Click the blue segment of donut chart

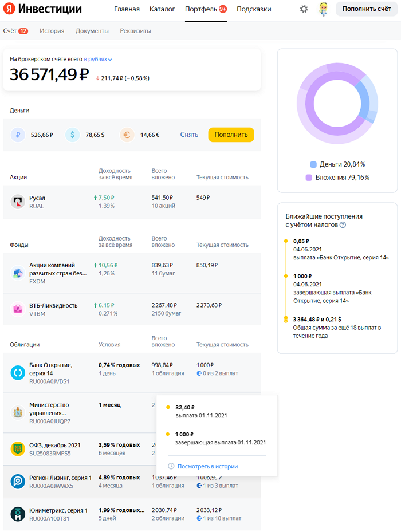coord(364,100)
